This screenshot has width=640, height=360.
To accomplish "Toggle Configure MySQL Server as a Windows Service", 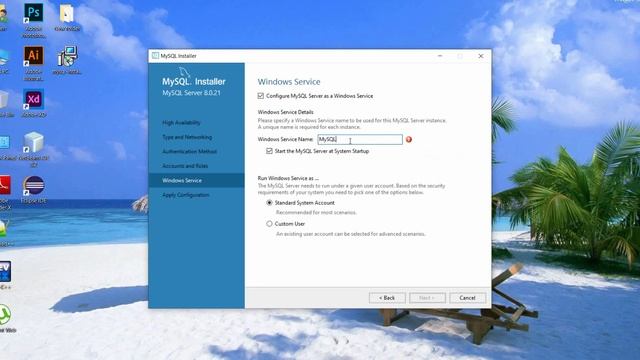I will [261, 96].
